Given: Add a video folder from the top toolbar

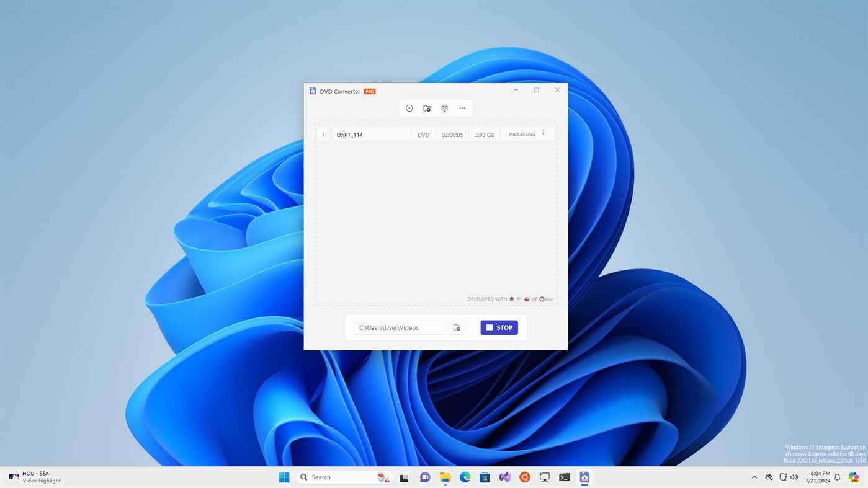Looking at the screenshot, I should click(427, 108).
